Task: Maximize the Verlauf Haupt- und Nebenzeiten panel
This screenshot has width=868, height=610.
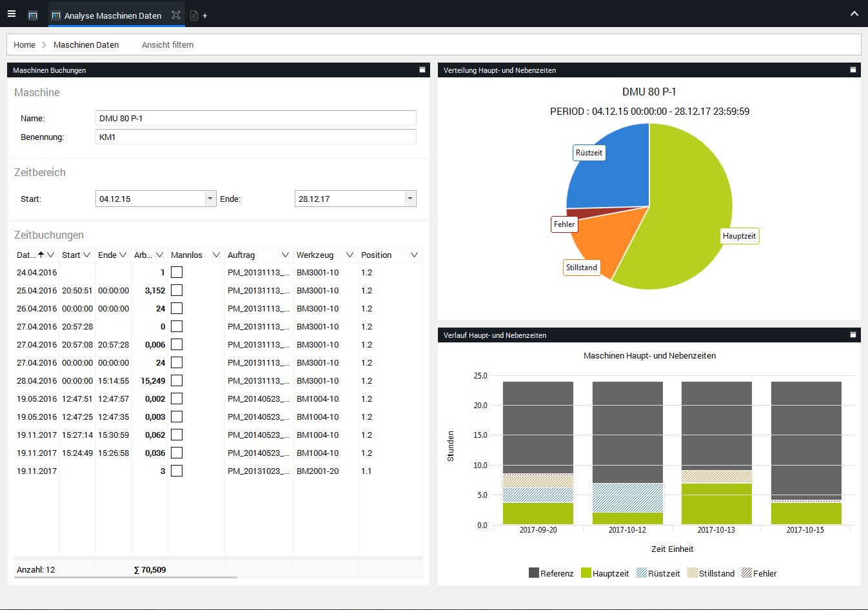Action: click(853, 335)
